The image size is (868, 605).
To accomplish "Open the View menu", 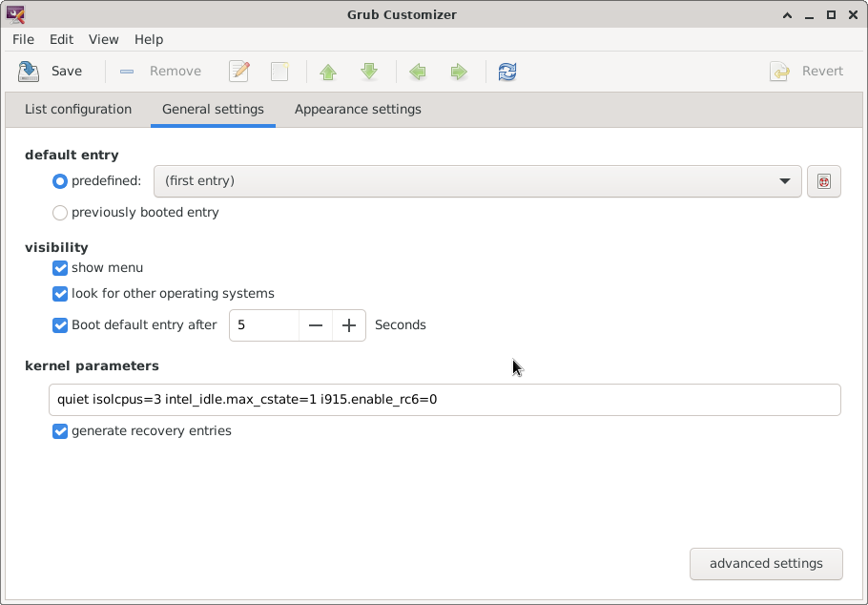I will 104,39.
